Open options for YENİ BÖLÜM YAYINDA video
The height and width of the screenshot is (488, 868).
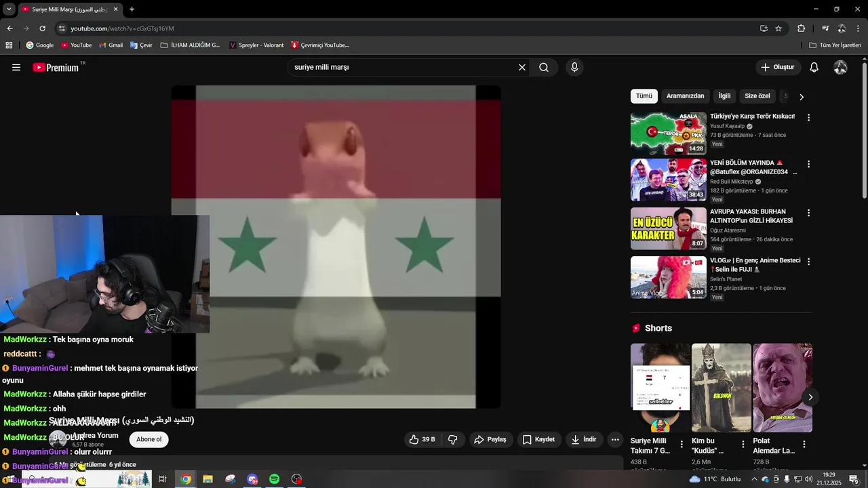click(808, 164)
